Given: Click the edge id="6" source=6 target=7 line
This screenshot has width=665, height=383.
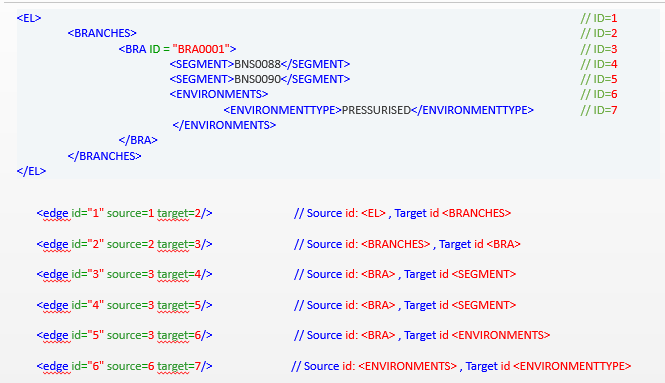Looking at the screenshot, I should (x=125, y=366).
